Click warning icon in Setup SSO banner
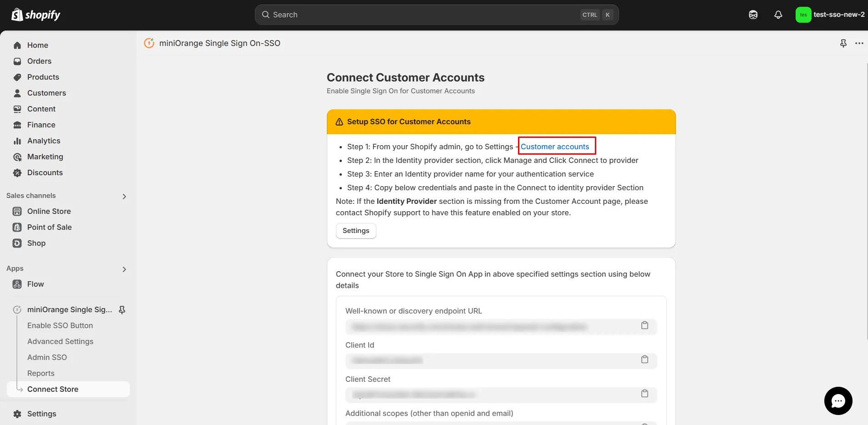Screen dimensions: 868x425 coord(339,122)
